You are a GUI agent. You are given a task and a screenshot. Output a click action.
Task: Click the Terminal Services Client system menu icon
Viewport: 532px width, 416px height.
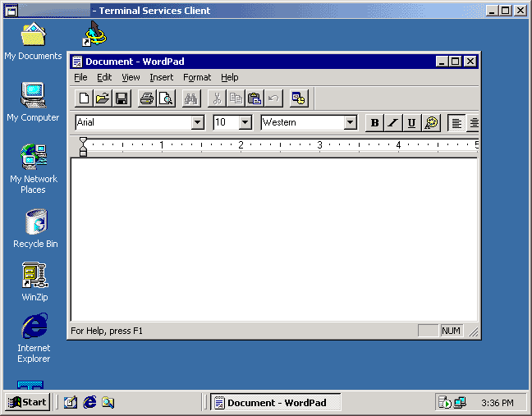[11, 11]
